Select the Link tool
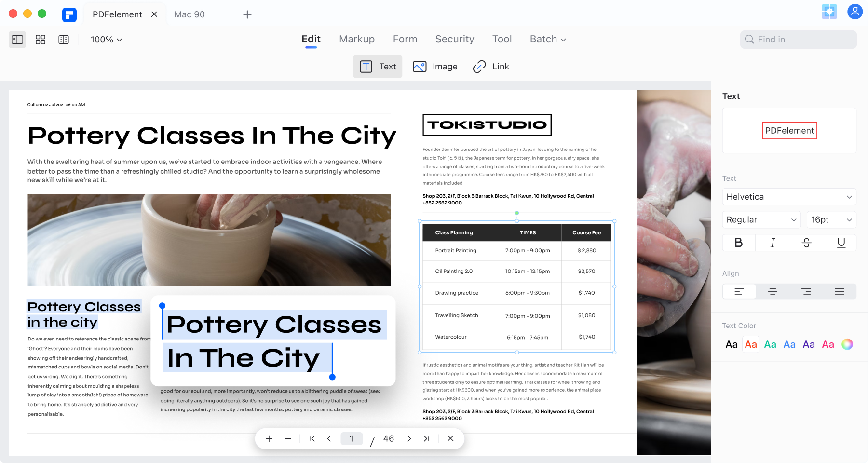The image size is (868, 463). 490,67
